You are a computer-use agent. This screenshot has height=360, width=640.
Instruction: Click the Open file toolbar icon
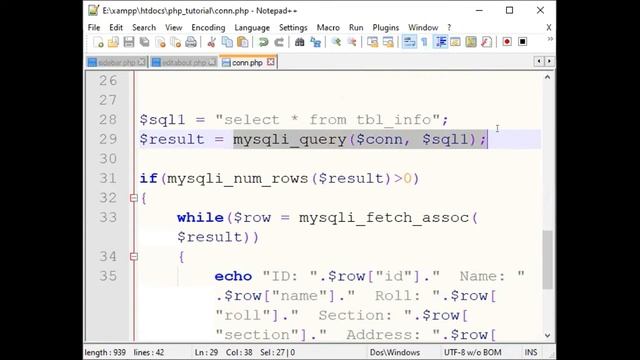(113, 42)
